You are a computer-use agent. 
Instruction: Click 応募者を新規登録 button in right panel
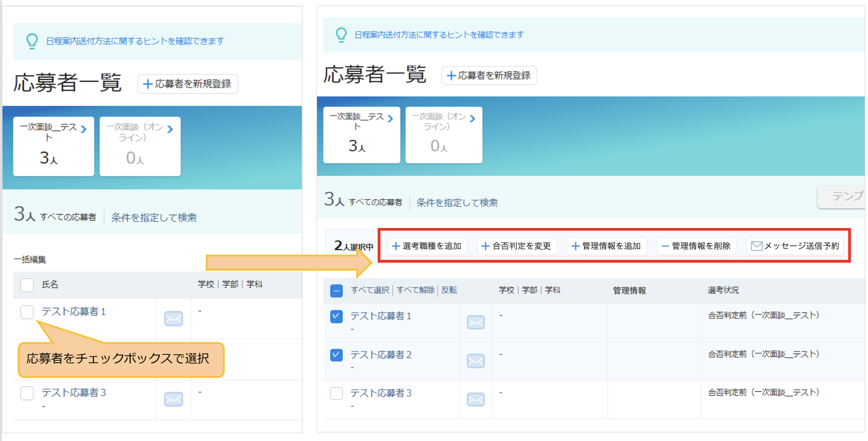(x=489, y=76)
